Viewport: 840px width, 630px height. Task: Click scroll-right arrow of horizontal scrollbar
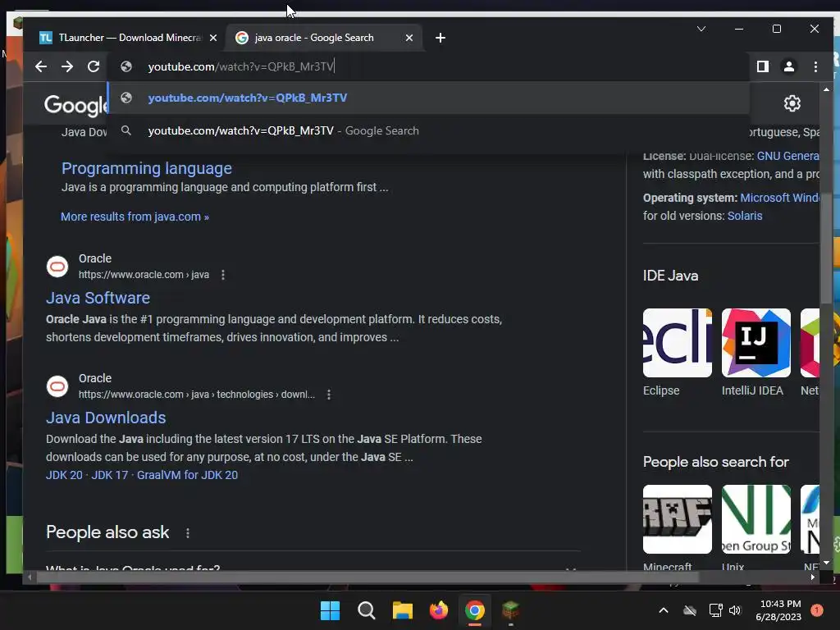[813, 577]
